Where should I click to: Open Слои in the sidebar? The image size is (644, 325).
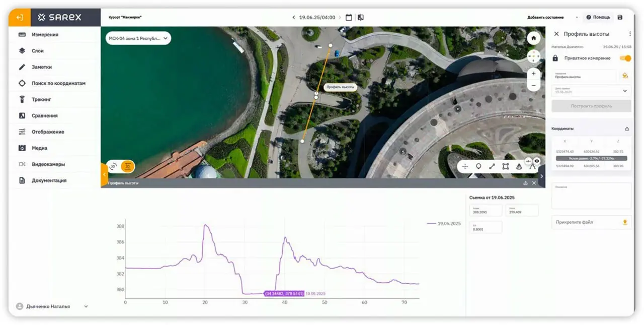54,51
